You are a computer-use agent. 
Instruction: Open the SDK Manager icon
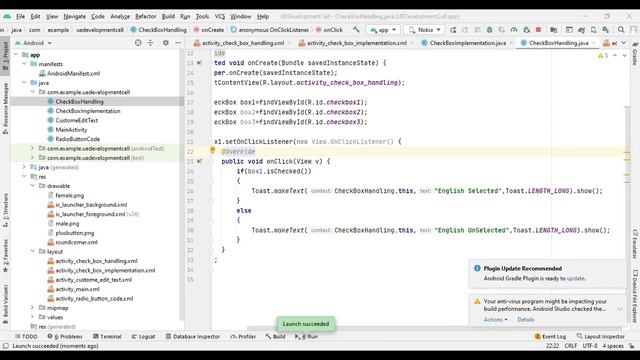point(606,30)
